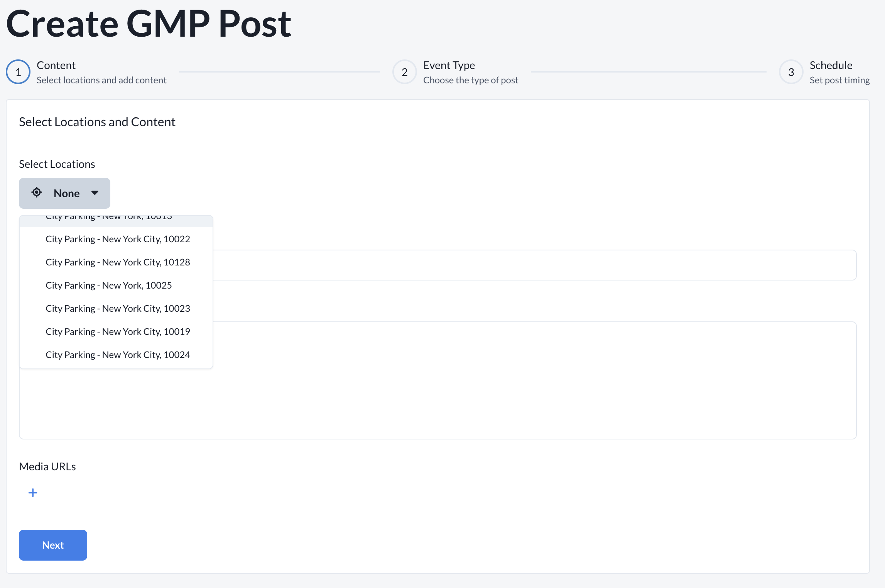The height and width of the screenshot is (588, 885).
Task: Click 'Choose the type of post' subtitle
Action: (x=471, y=80)
